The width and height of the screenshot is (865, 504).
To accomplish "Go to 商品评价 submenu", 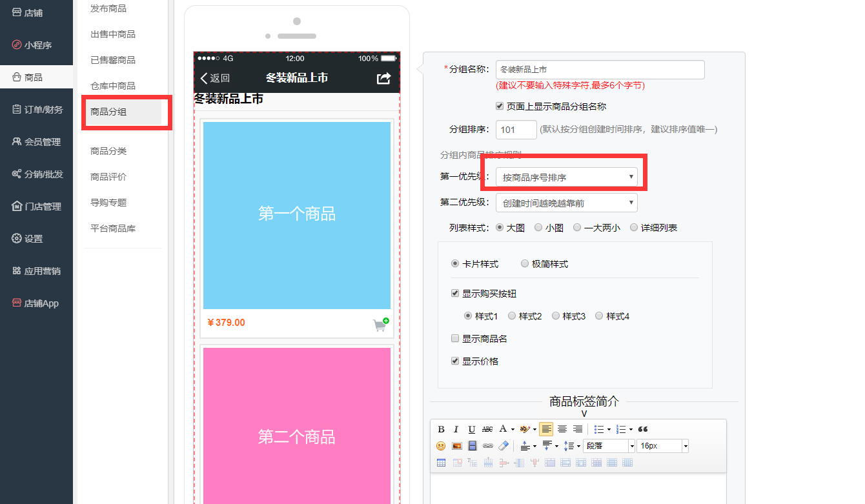I will tap(108, 177).
